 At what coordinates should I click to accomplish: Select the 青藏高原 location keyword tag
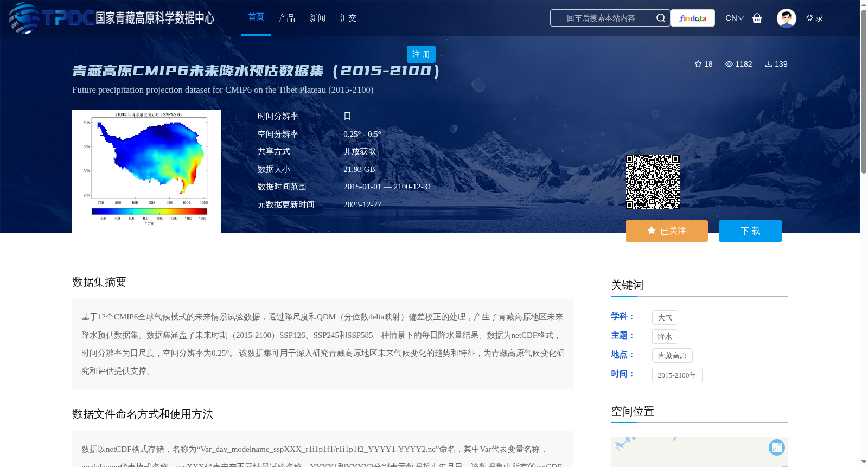pyautogui.click(x=672, y=356)
